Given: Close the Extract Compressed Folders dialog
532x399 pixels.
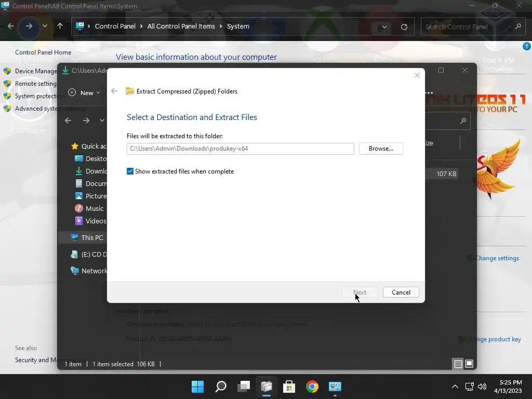Looking at the screenshot, I should (x=417, y=75).
